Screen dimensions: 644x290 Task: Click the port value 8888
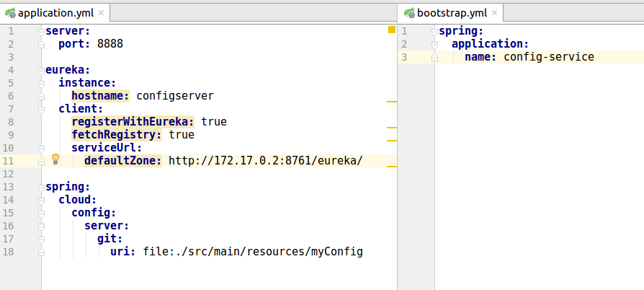pos(110,44)
